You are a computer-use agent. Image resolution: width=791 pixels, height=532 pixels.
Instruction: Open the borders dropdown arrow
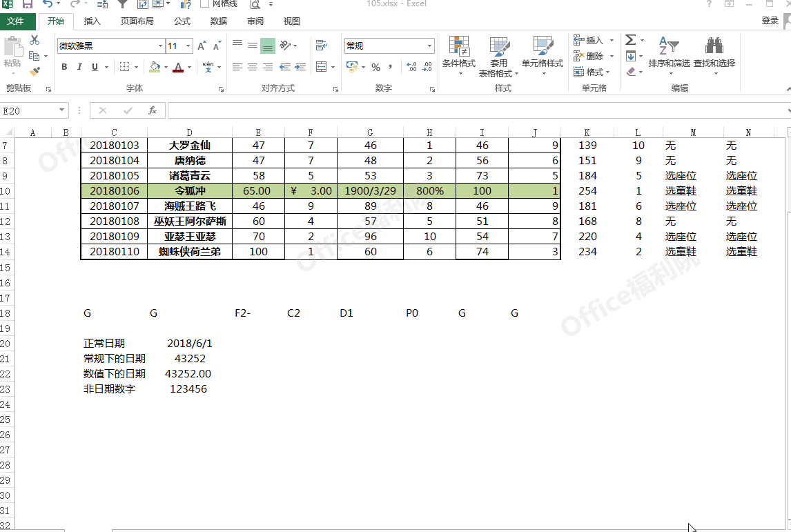[x=136, y=67]
